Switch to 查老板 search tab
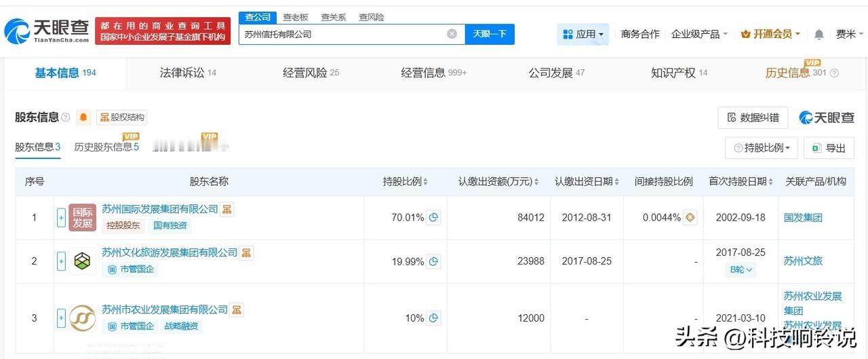The height and width of the screenshot is (359, 868). tap(296, 17)
